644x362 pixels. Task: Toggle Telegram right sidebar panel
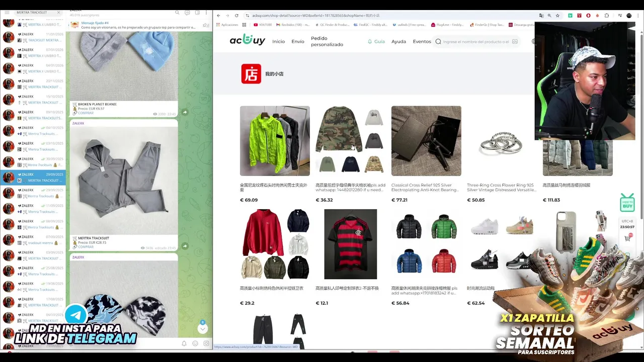tap(197, 12)
